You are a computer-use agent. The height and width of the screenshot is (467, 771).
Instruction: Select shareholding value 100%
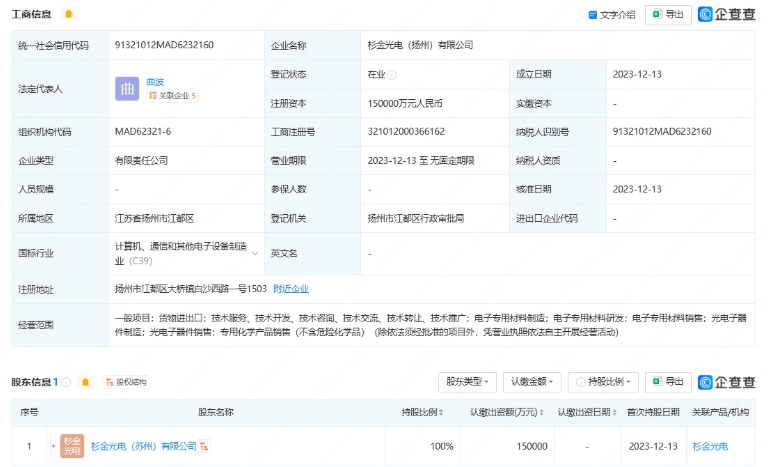[x=442, y=446]
